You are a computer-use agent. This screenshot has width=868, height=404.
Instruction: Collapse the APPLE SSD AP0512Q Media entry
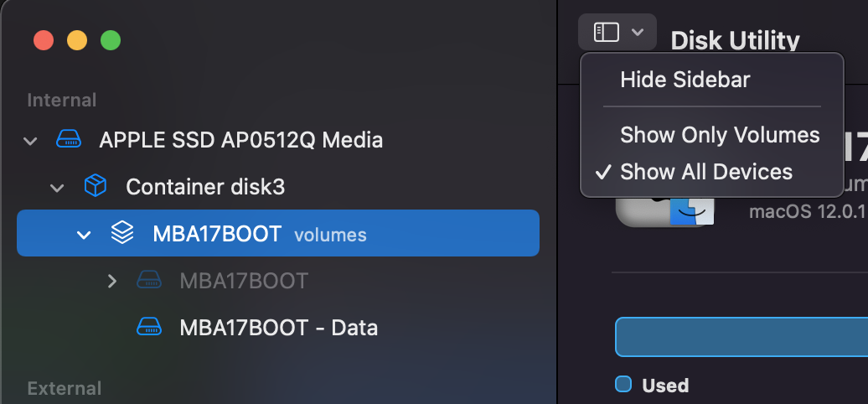pyautogui.click(x=30, y=141)
